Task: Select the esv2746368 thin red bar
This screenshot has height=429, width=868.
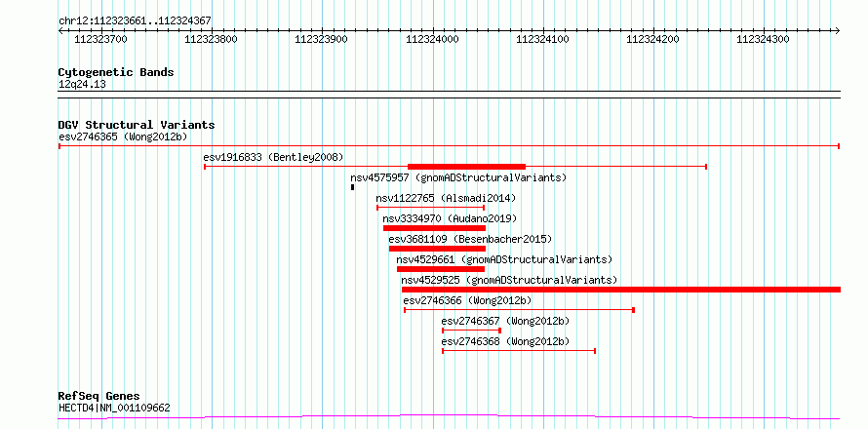Action: 519,351
